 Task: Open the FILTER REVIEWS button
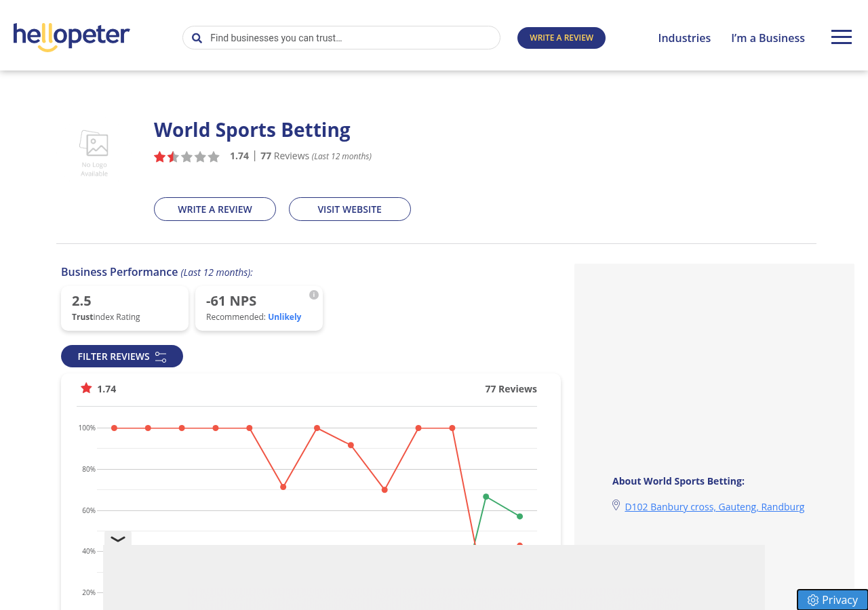tap(122, 357)
